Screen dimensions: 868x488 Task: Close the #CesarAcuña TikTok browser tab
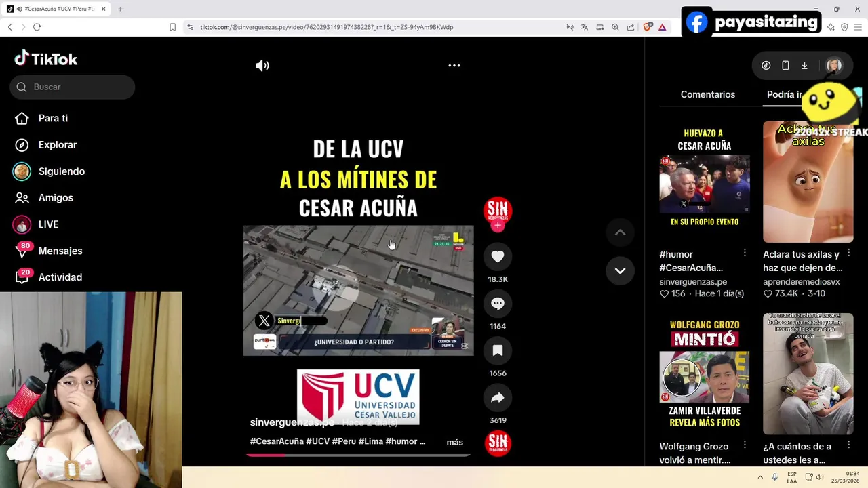(x=103, y=9)
